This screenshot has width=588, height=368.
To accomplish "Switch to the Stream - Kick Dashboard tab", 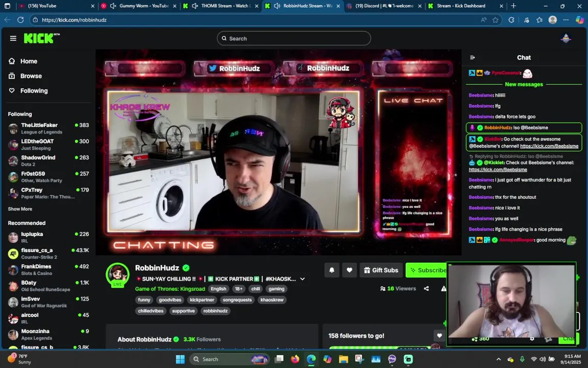I will pyautogui.click(x=466, y=6).
